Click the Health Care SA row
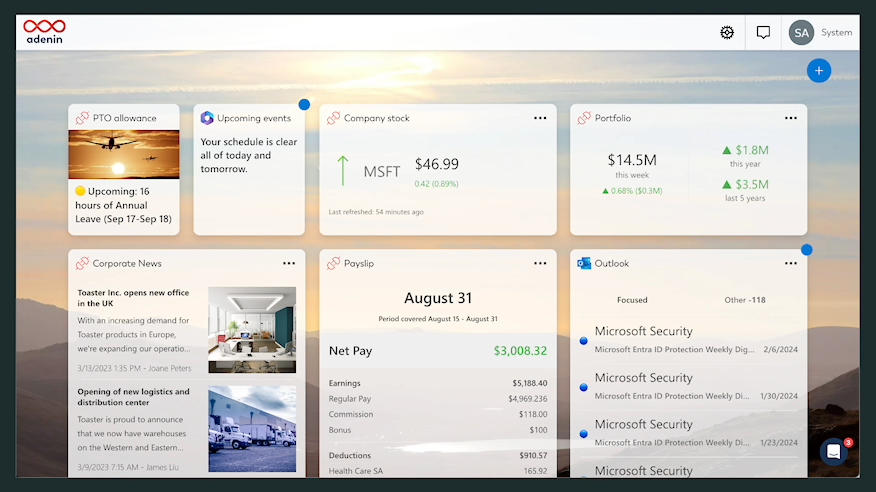The image size is (876, 492). pyautogui.click(x=438, y=471)
